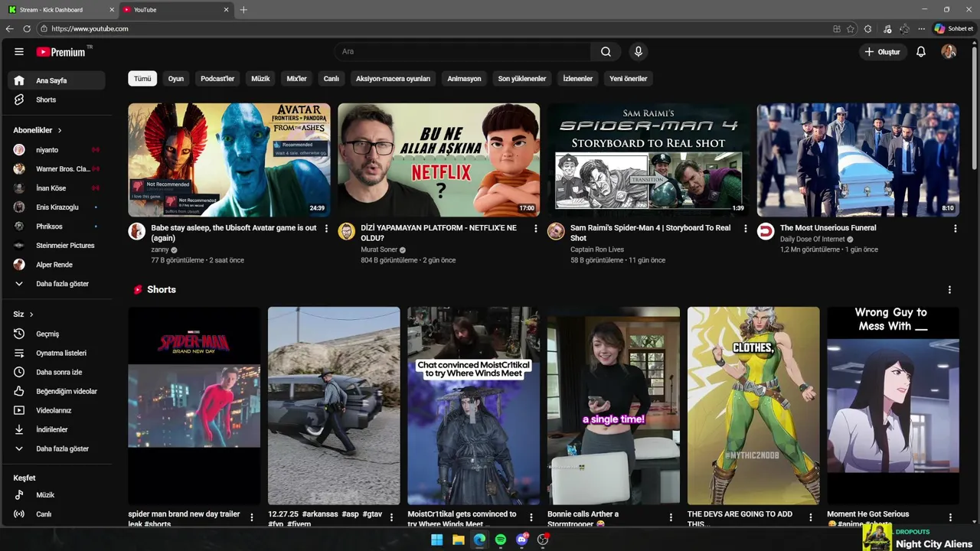Open video title Babe stay asleep Ubisoft Avatar
This screenshot has width=980, height=551.
click(234, 233)
